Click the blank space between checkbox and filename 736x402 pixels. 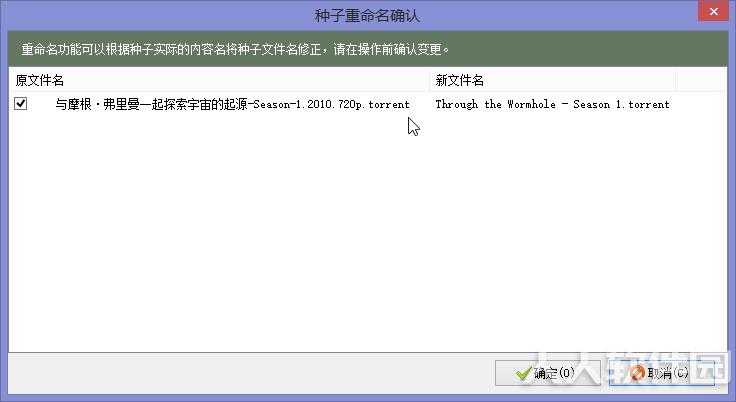click(41, 104)
